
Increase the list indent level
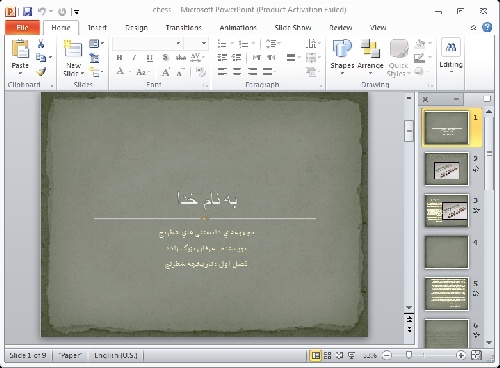click(236, 58)
